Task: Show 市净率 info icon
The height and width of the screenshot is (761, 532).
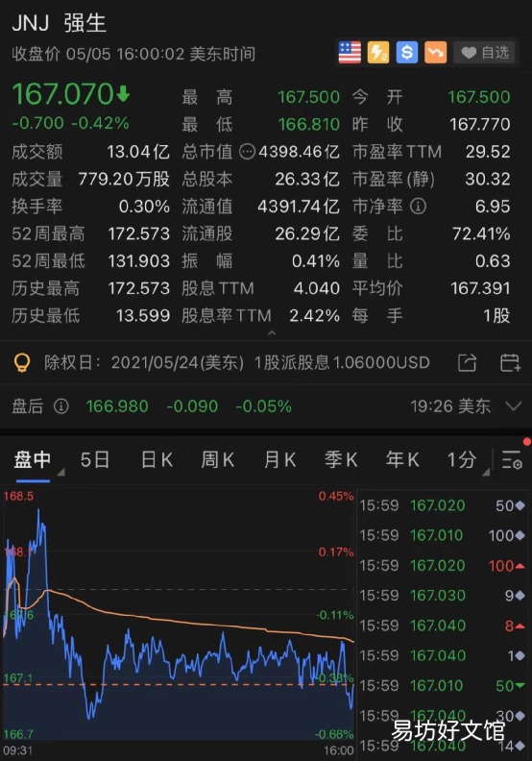Action: 418,207
